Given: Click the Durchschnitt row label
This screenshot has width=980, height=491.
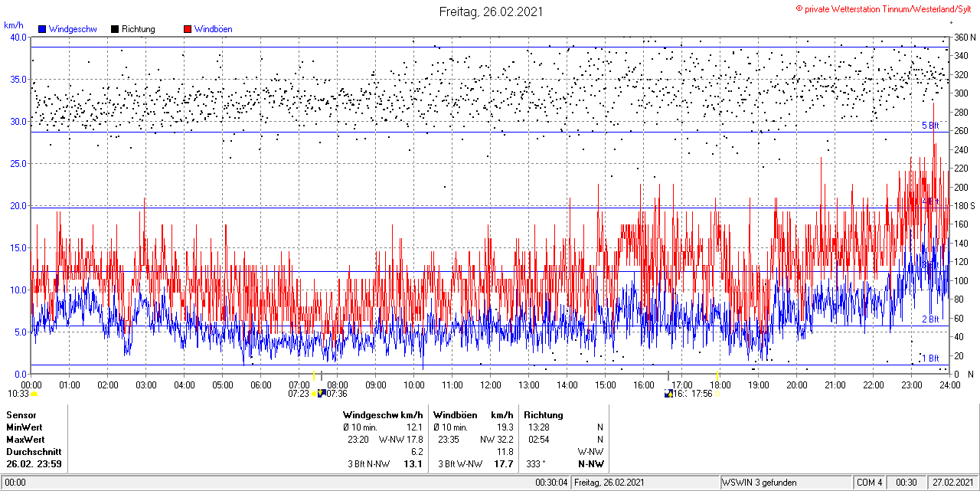Looking at the screenshot, I should (32, 452).
